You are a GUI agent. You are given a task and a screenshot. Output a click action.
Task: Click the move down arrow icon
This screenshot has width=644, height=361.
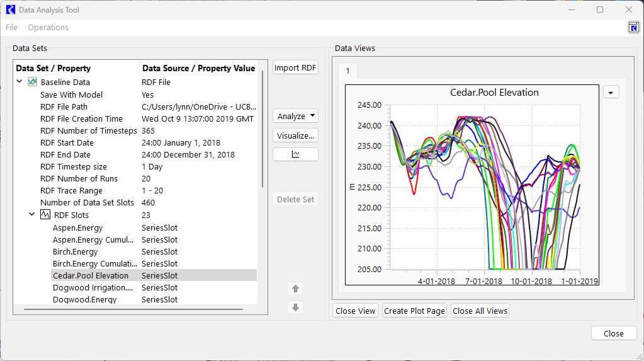(x=295, y=307)
